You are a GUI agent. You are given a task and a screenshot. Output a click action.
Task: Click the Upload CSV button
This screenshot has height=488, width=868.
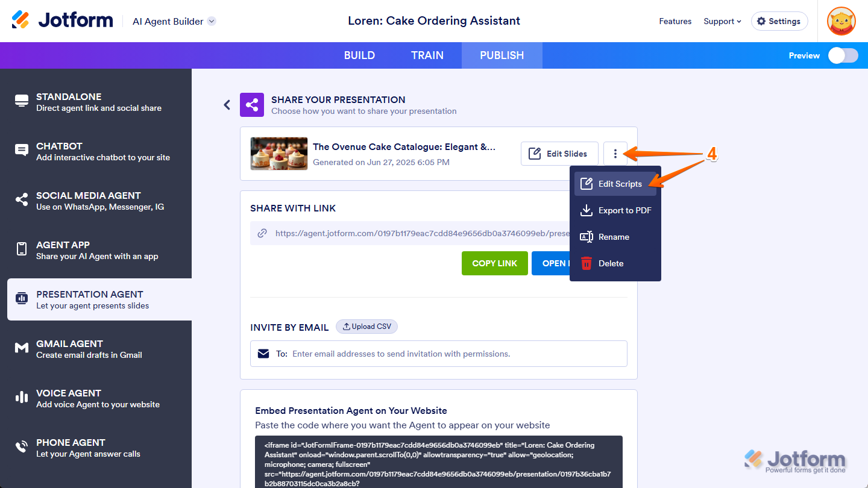point(366,327)
